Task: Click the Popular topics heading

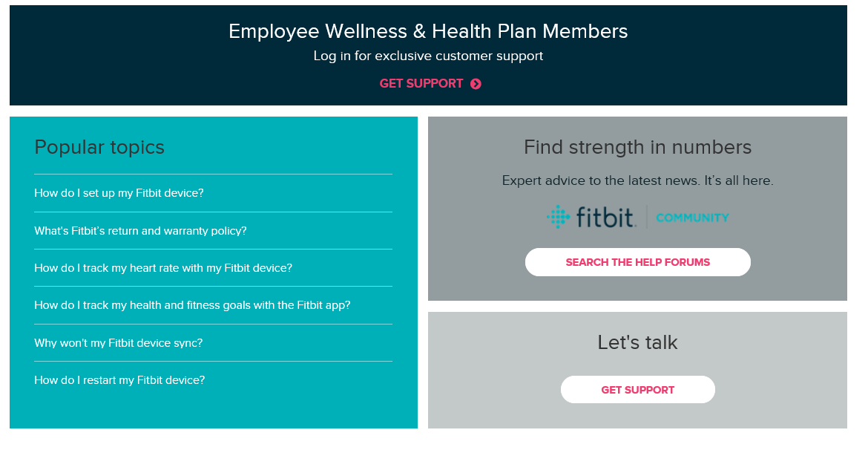Action: pyautogui.click(x=99, y=147)
